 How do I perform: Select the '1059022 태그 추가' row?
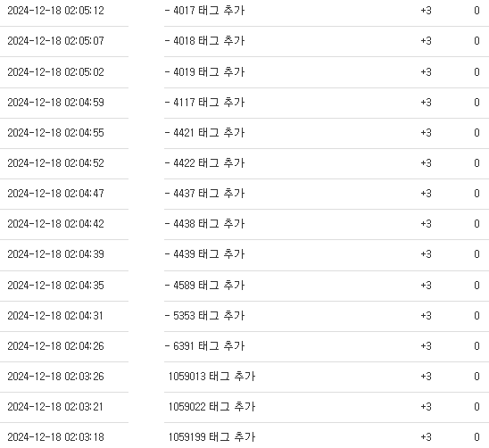[211, 407]
